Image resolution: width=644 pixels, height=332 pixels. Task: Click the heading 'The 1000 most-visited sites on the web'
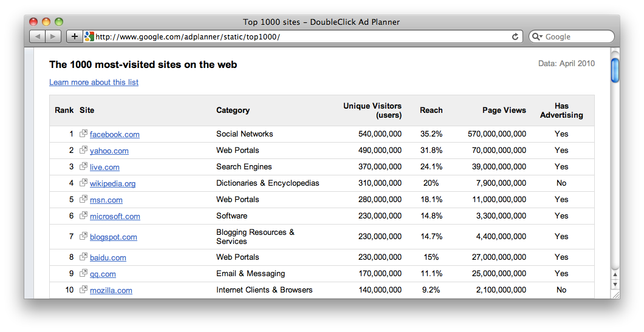[143, 64]
